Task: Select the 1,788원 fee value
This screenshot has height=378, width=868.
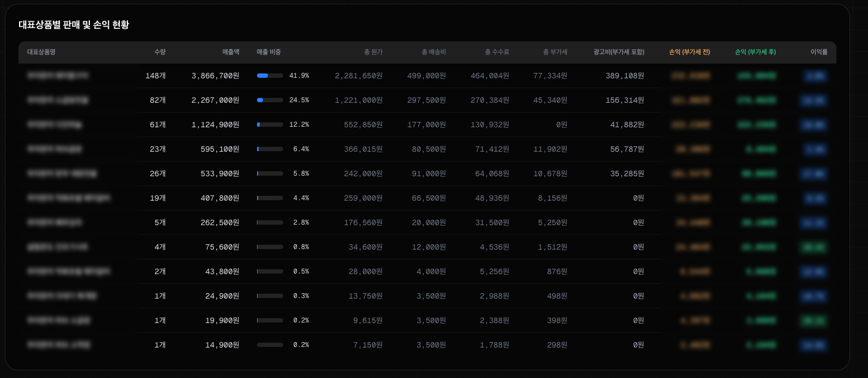Action: tap(494, 345)
